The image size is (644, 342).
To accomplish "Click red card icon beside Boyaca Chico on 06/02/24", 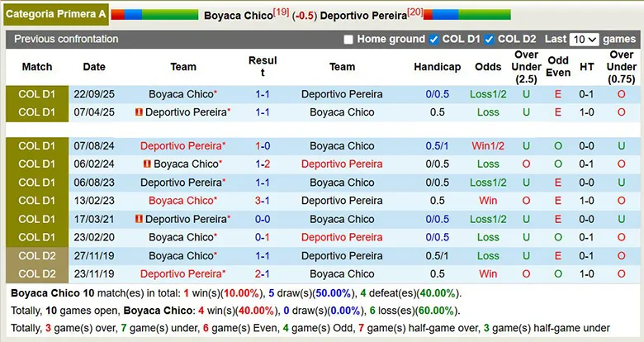I will click(x=148, y=164).
